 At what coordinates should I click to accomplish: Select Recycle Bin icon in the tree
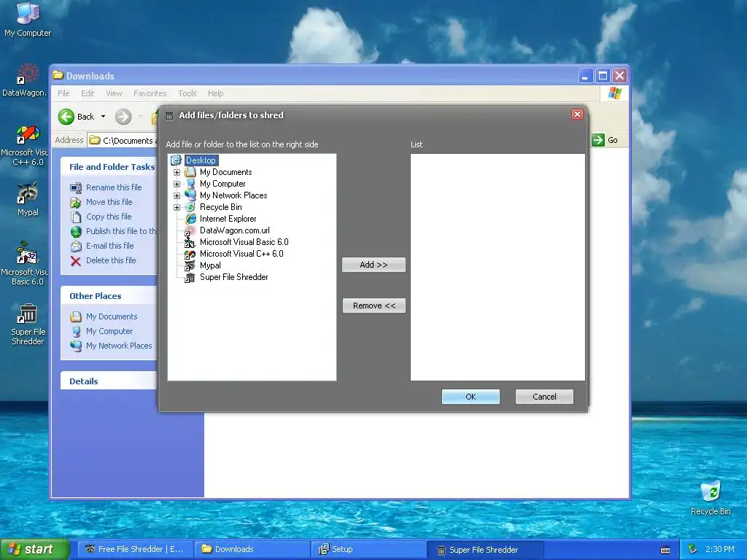(190, 207)
